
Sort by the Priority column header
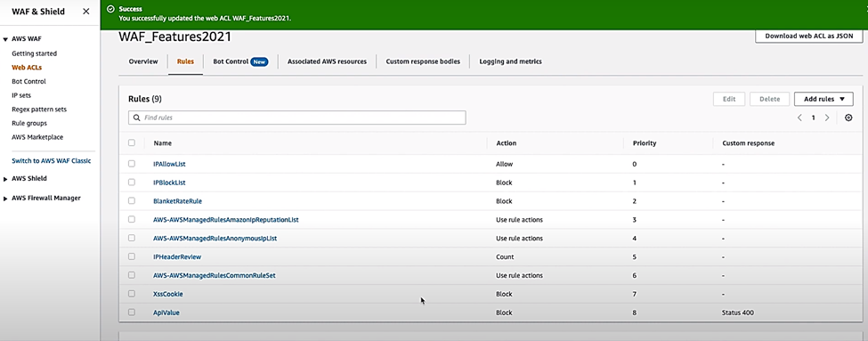click(645, 143)
